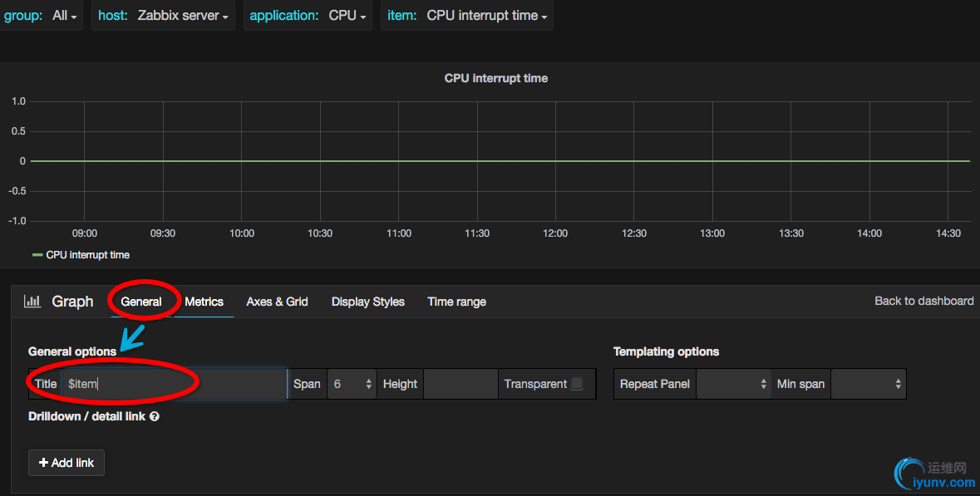
Task: Click the 14:30 x-axis label
Action: point(948,233)
